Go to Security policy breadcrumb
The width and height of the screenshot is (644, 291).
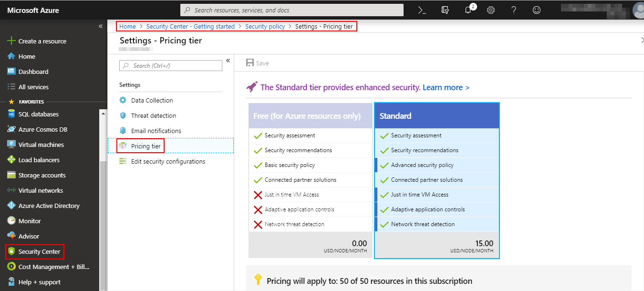265,26
